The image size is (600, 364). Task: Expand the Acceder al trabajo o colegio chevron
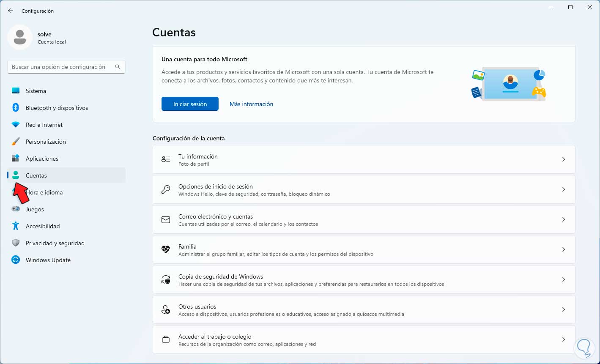click(564, 339)
